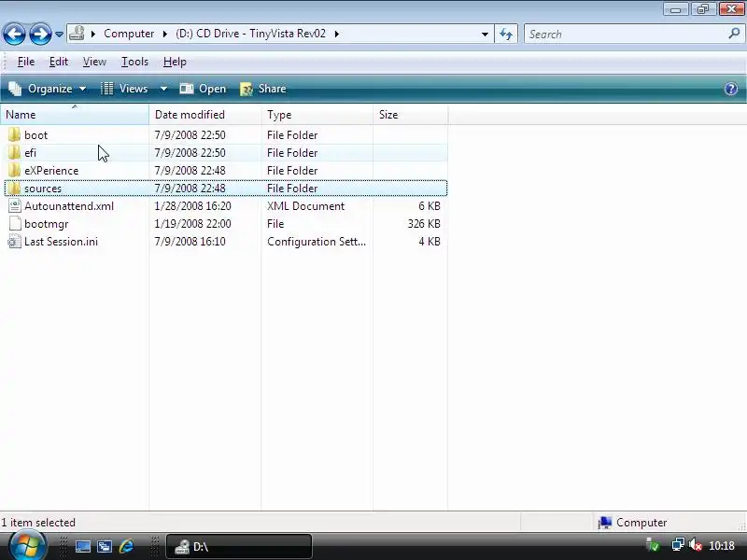Click the 6 KB size cell

tap(430, 206)
